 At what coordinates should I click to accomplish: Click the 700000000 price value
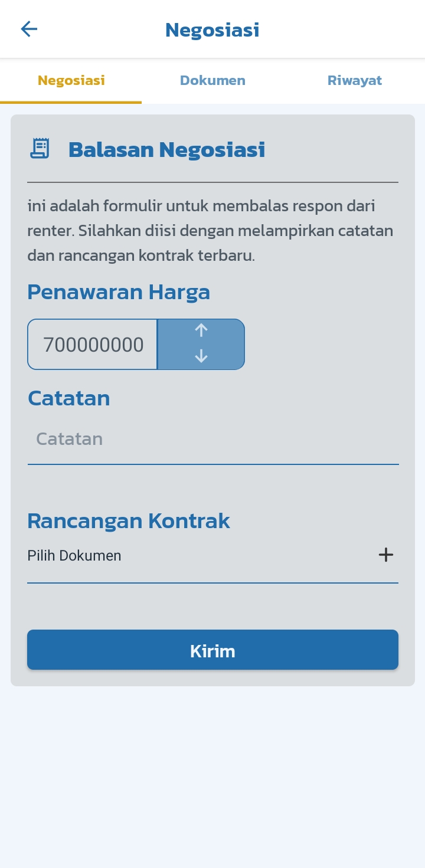pos(93,345)
